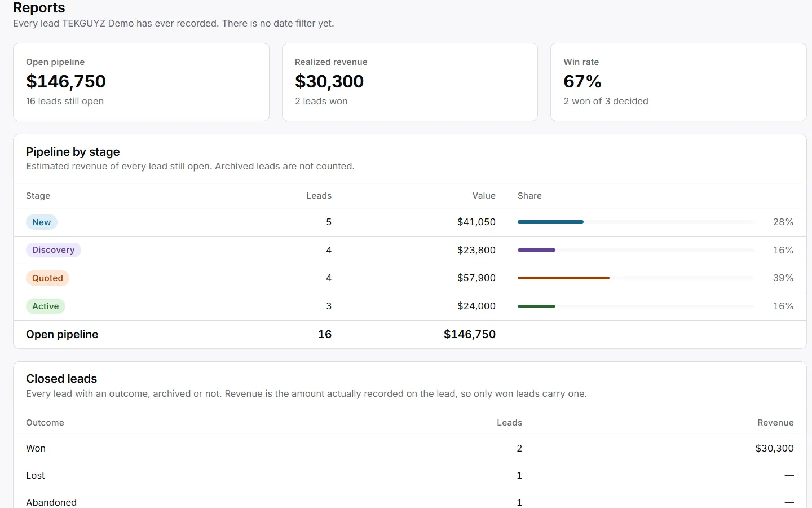Click the $41,050 value in New row
812x508 pixels.
pos(476,222)
